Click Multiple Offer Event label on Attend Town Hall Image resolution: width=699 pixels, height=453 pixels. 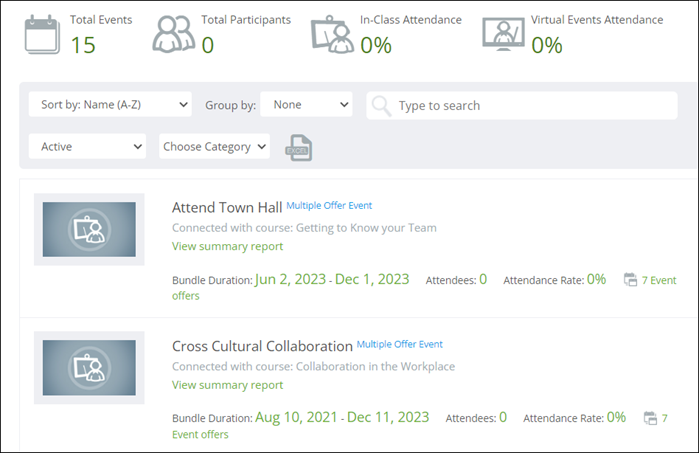point(329,206)
